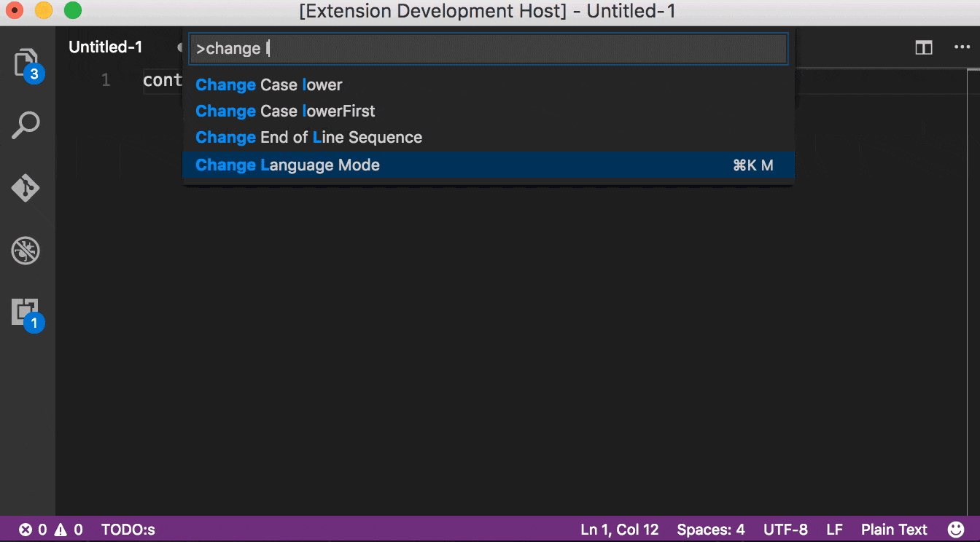Click the Spaces: 4 indentation setting
980x542 pixels.
(710, 530)
